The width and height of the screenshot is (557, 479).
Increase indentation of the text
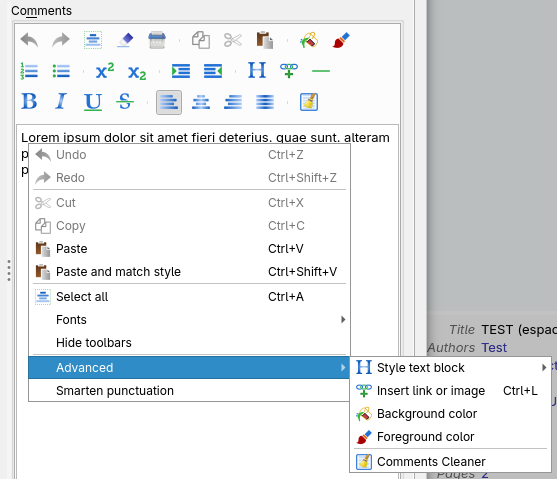181,71
